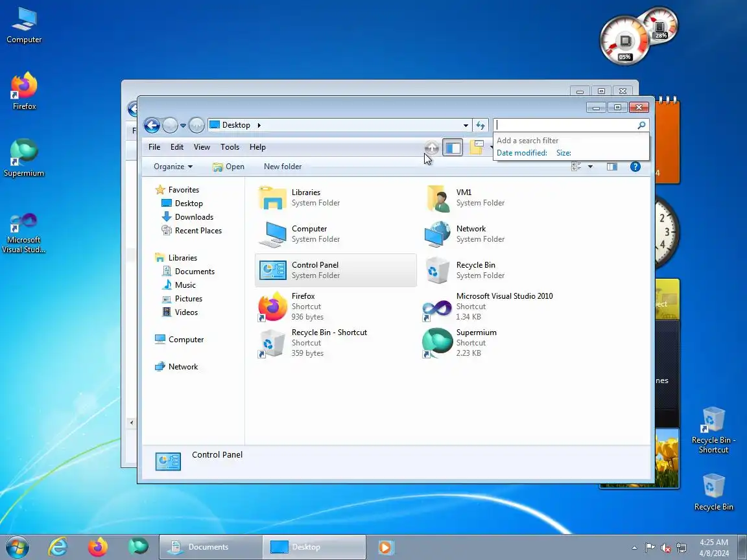Switch to the Documents taskbar window
The width and height of the screenshot is (747, 560).
[210, 547]
